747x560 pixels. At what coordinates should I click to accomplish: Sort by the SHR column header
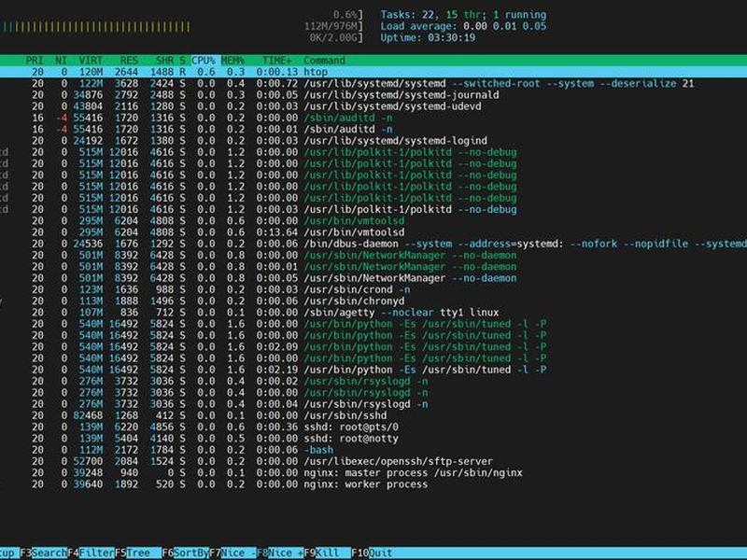(x=165, y=61)
